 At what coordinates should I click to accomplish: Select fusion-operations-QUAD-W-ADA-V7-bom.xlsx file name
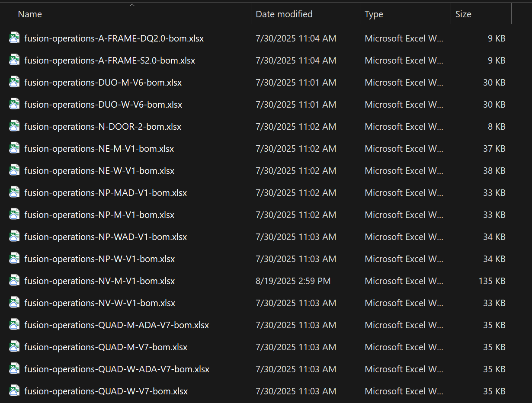tap(117, 369)
